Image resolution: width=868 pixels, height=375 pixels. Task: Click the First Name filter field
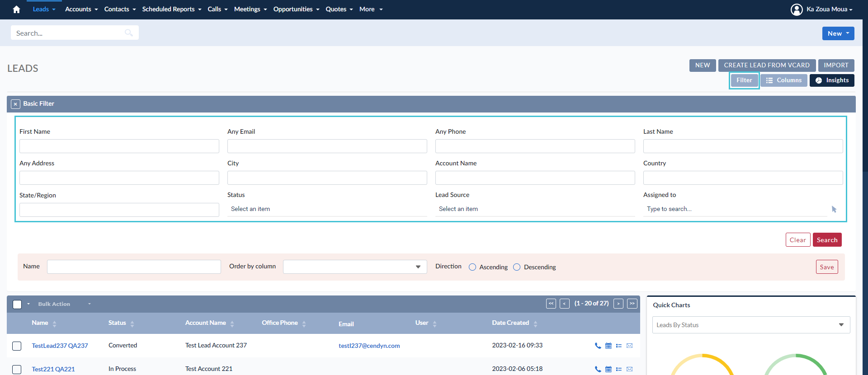(119, 146)
